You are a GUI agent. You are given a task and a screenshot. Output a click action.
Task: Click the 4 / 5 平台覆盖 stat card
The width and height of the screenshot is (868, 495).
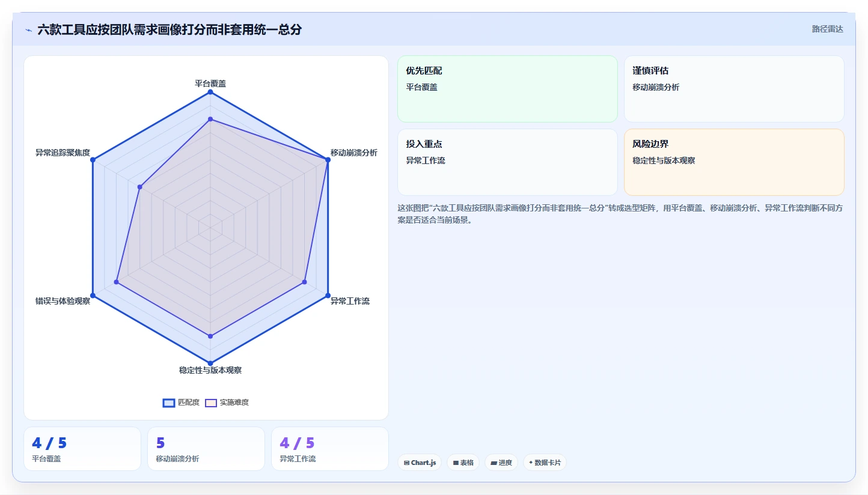82,449
